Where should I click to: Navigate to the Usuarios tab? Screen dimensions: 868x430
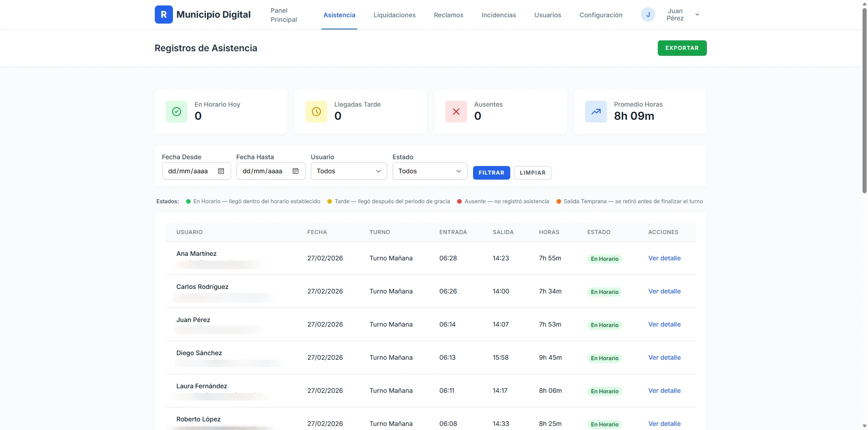[x=547, y=15]
